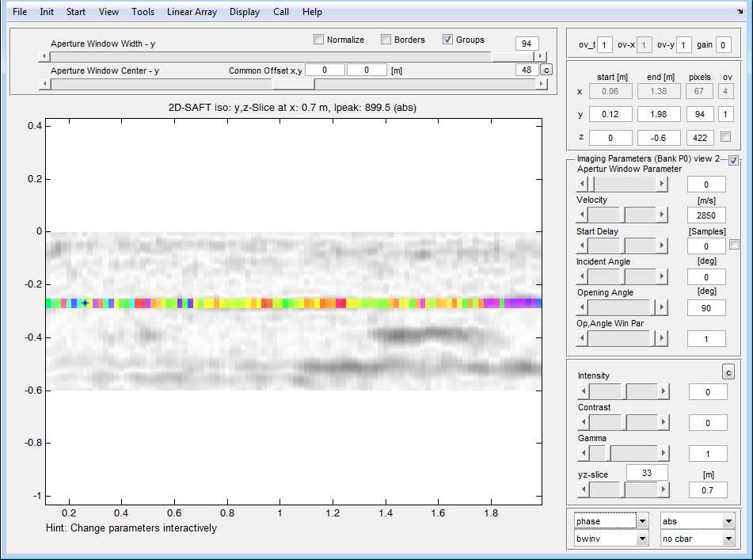Tick the checkbox beside Start Delay value

click(734, 245)
